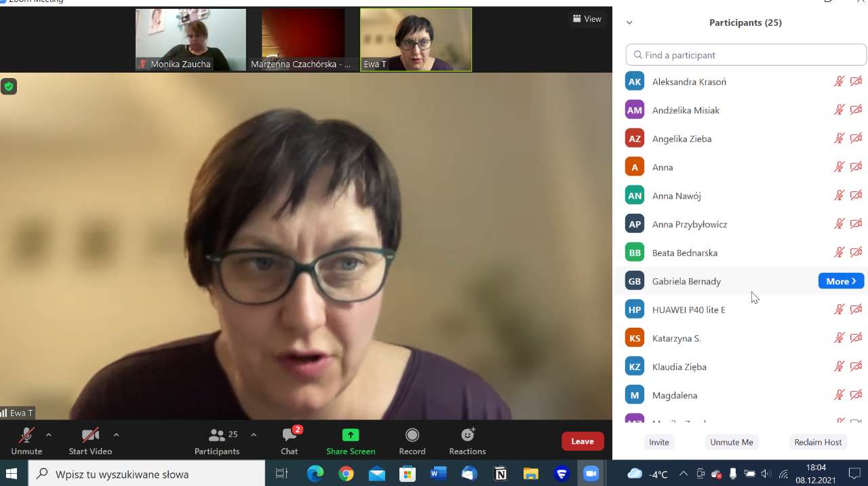This screenshot has height=486, width=868.
Task: Open the Reactions menu
Action: tap(467, 435)
